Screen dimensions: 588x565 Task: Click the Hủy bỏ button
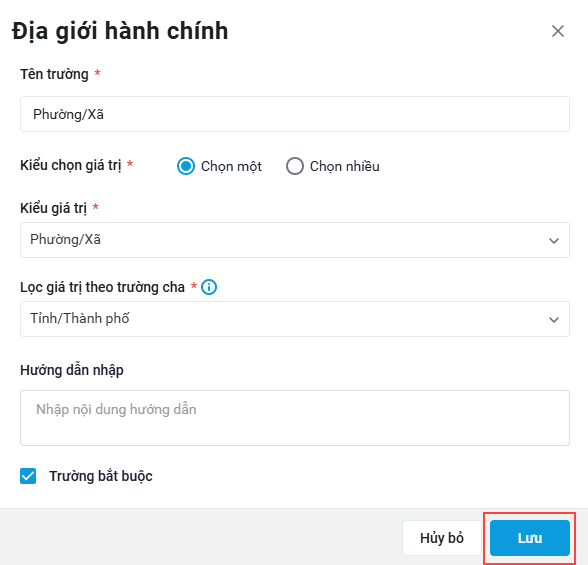pyautogui.click(x=442, y=538)
